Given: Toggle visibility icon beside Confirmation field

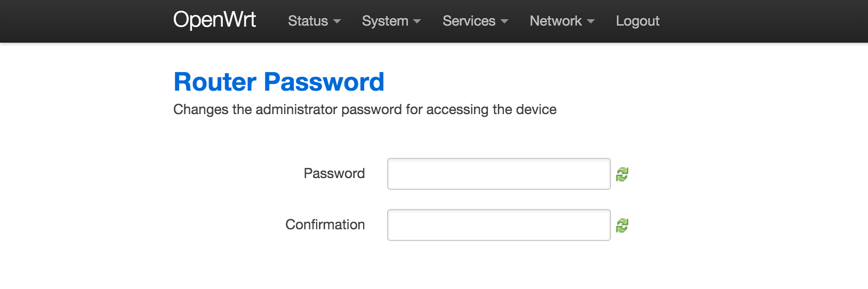Looking at the screenshot, I should tap(622, 226).
